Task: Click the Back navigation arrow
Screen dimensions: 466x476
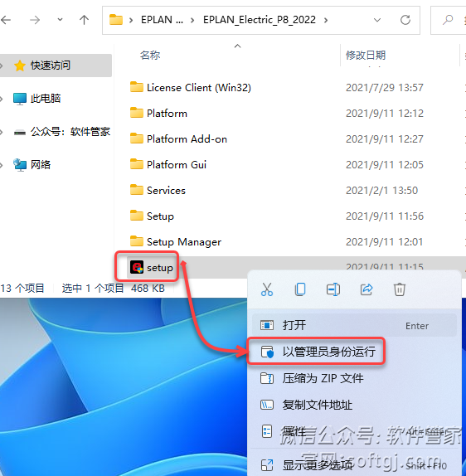Action: coord(6,20)
